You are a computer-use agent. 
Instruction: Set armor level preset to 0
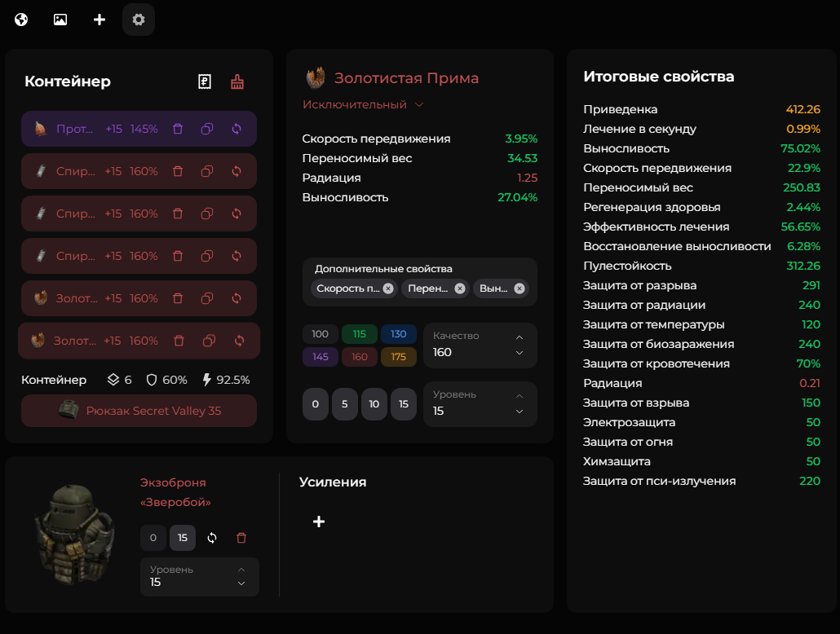pyautogui.click(x=153, y=538)
